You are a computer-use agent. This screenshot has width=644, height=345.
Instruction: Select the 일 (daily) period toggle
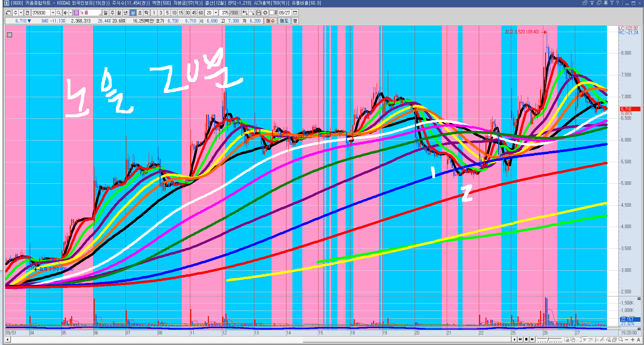pos(106,13)
